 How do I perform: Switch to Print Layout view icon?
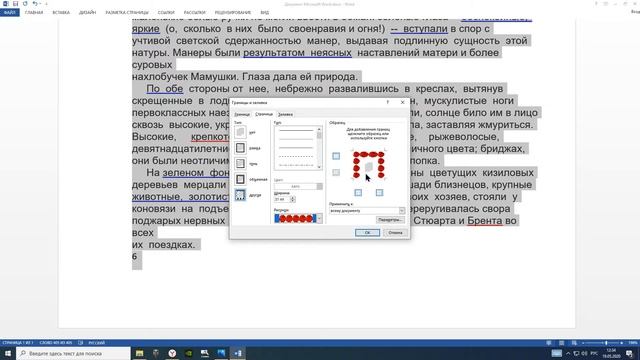click(x=562, y=343)
